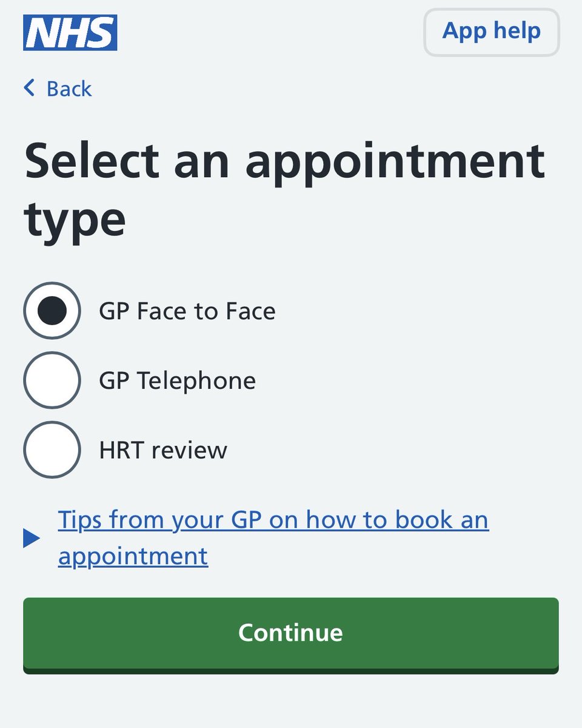582x728 pixels.
Task: Click the GP Face to Face label text
Action: tap(187, 311)
